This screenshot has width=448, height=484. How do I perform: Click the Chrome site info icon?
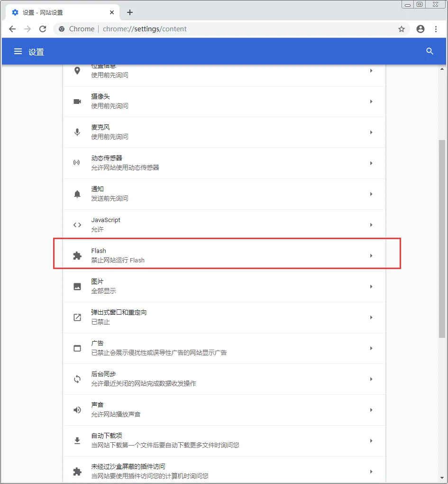coord(62,29)
